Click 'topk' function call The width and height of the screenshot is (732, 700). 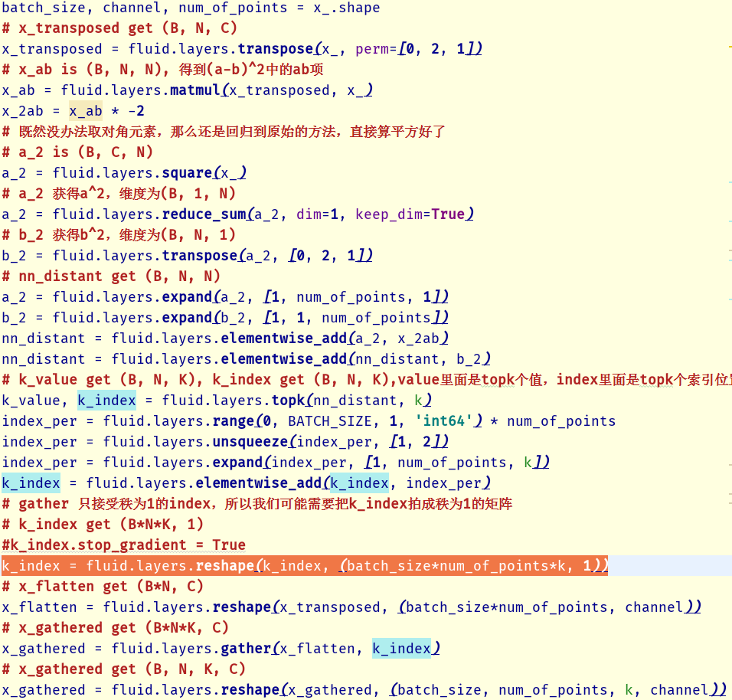point(289,401)
